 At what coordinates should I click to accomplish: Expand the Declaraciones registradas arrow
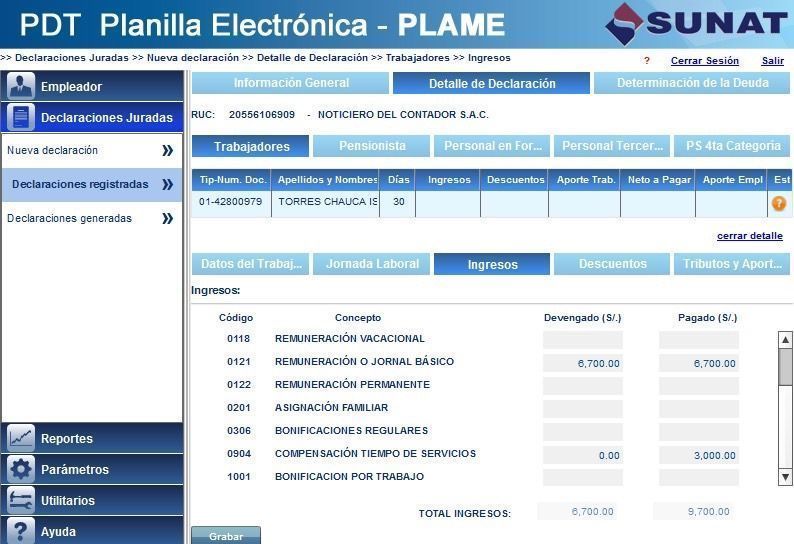click(x=168, y=184)
